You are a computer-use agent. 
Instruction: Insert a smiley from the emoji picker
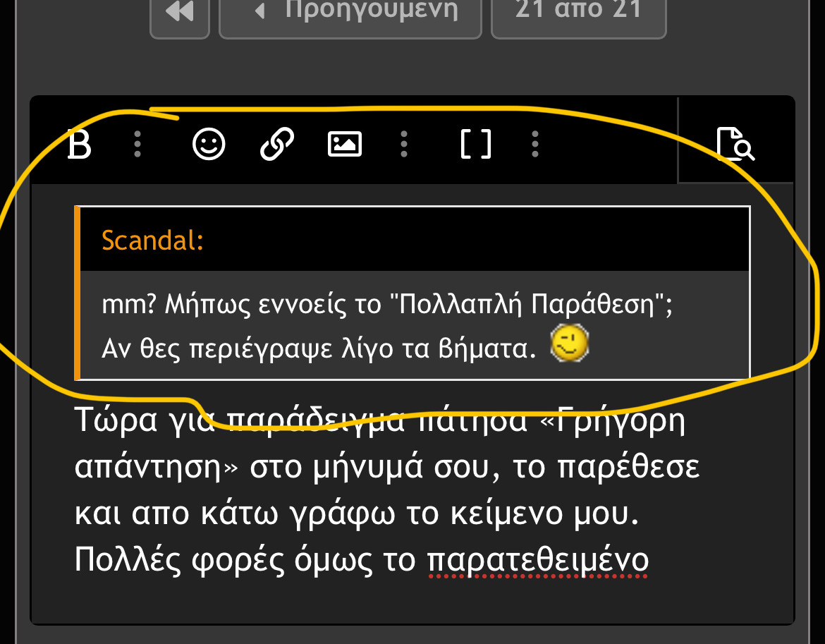[209, 145]
